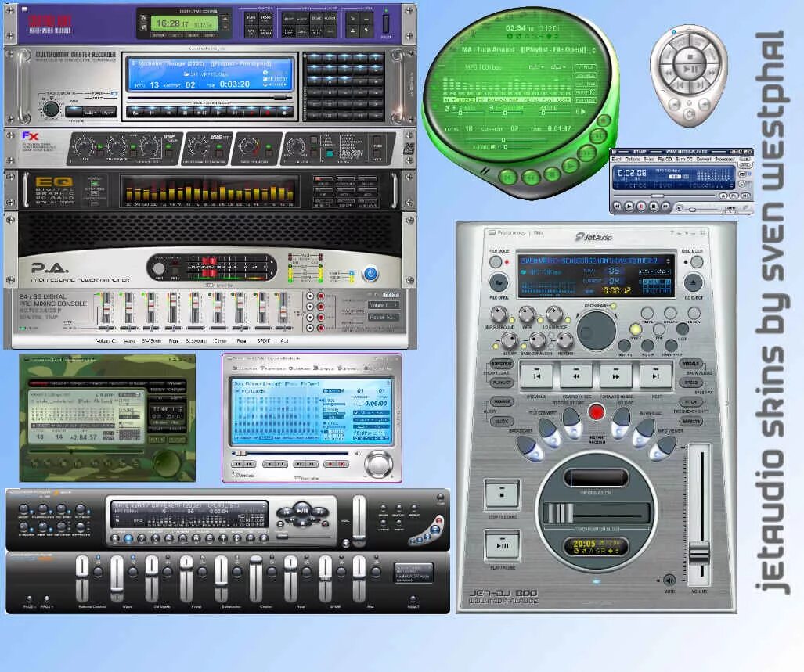Click the Wide knob on JET-DJ 800

(x=527, y=315)
